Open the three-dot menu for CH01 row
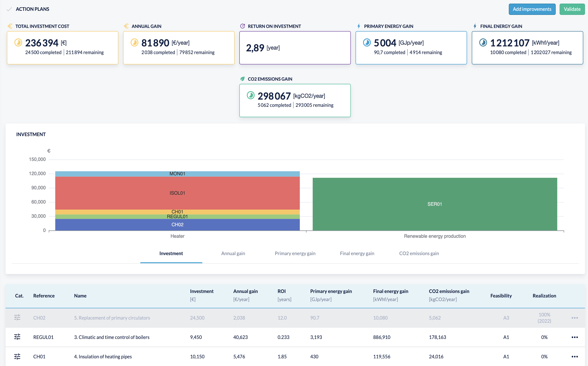The width and height of the screenshot is (588, 366). pos(574,356)
